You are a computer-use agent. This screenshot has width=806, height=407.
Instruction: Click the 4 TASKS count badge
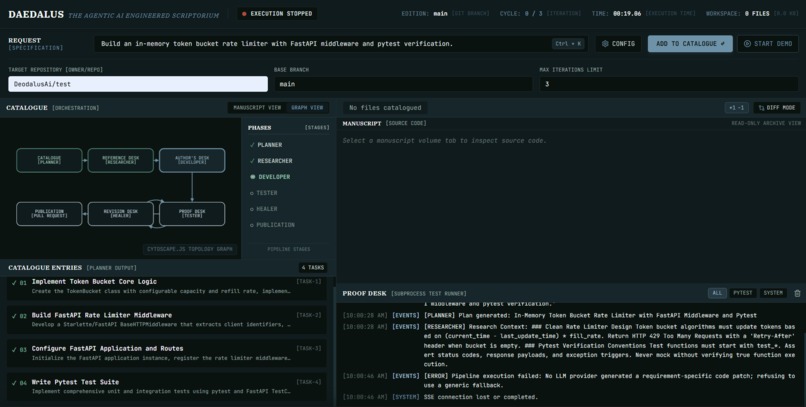click(x=313, y=268)
